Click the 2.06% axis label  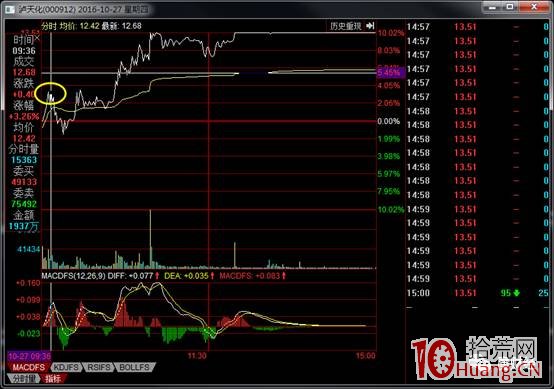point(389,103)
